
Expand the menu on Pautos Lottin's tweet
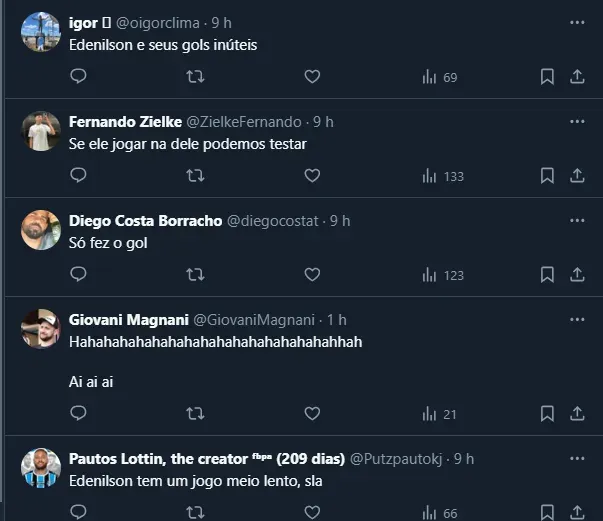click(x=577, y=459)
